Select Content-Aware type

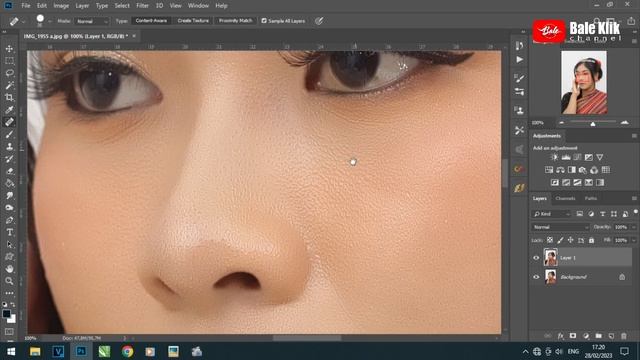(151, 21)
